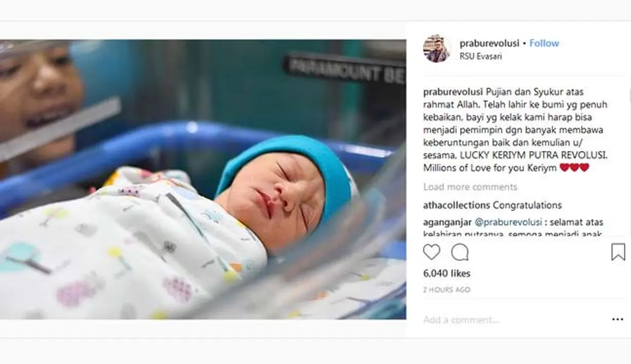This screenshot has height=364, width=631.
Task: Click praburevolusi profile avatar
Action: tap(437, 49)
